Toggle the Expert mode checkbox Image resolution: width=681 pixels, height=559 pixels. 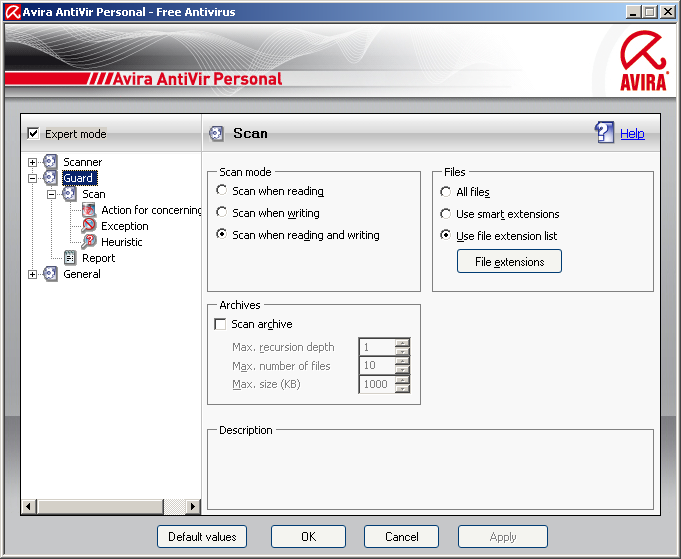click(x=33, y=133)
